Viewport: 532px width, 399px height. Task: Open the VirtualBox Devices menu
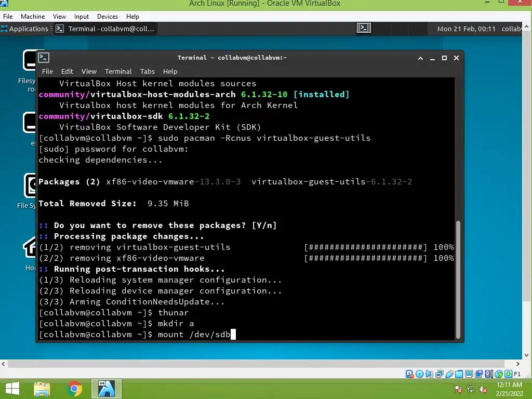pos(108,16)
